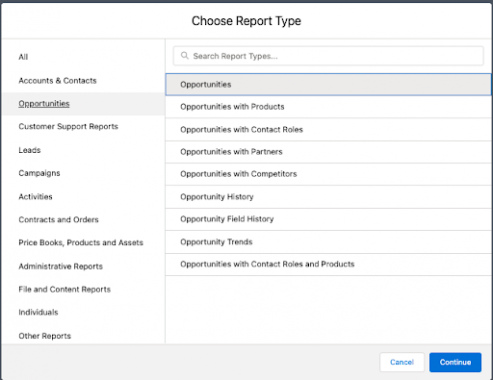Viewport: 493px width, 380px height.
Task: Pick Opportunities with Contact Roles and Products
Action: 328,265
